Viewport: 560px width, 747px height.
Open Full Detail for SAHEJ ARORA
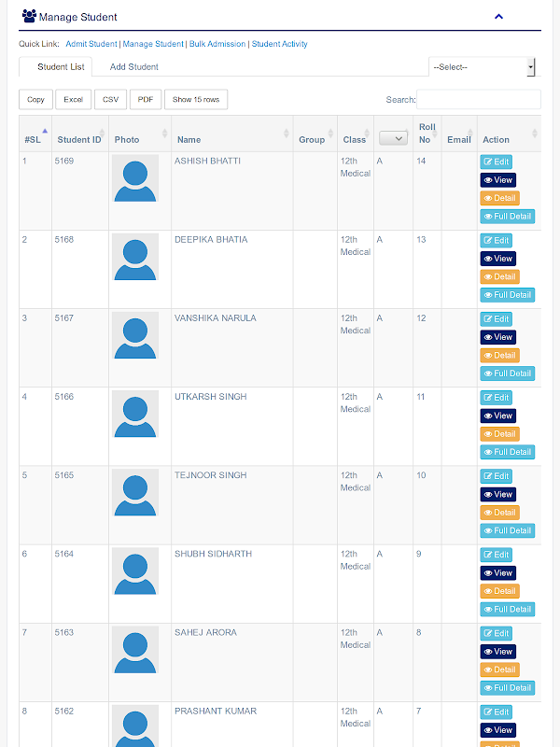coord(507,687)
